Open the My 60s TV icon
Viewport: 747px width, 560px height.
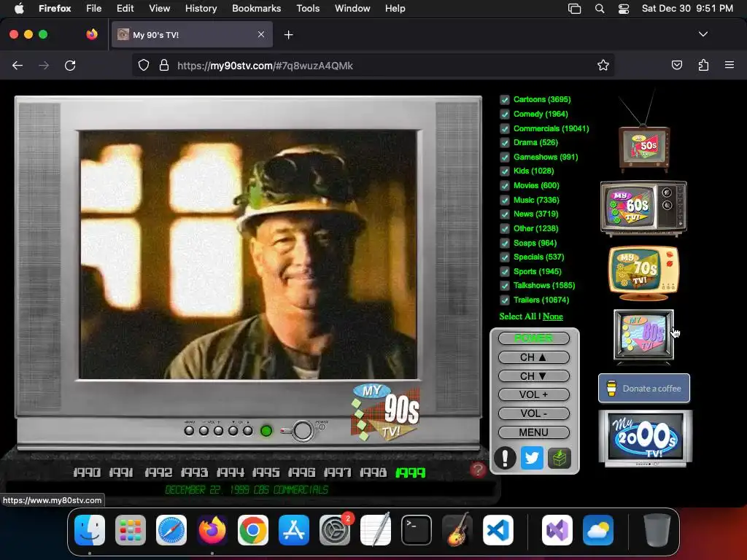coord(643,208)
